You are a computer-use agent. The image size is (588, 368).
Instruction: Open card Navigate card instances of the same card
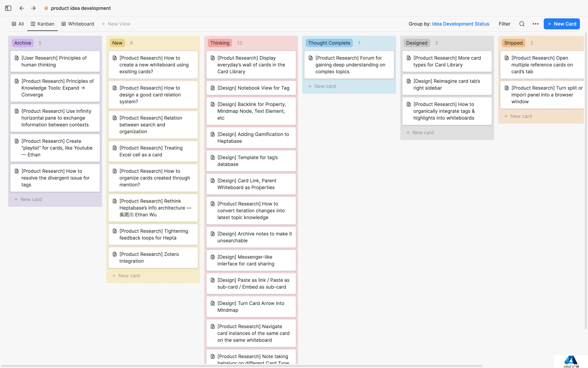tap(251, 333)
